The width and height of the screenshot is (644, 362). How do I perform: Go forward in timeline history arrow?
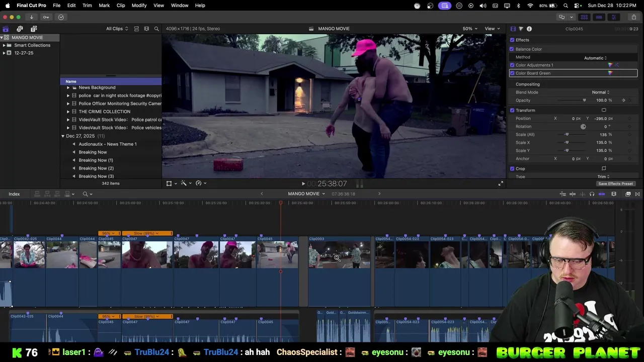point(379,194)
